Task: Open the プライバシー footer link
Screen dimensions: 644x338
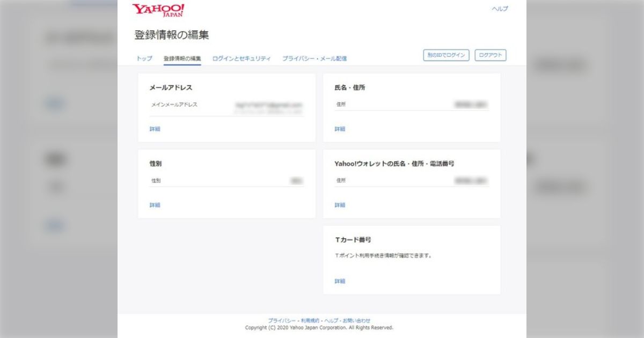Action: click(x=281, y=319)
